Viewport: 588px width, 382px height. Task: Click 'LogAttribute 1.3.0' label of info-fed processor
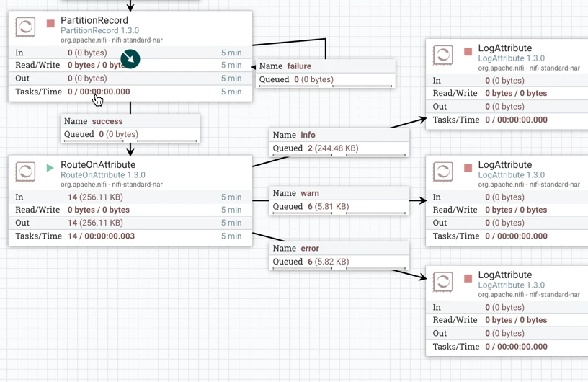pyautogui.click(x=512, y=58)
